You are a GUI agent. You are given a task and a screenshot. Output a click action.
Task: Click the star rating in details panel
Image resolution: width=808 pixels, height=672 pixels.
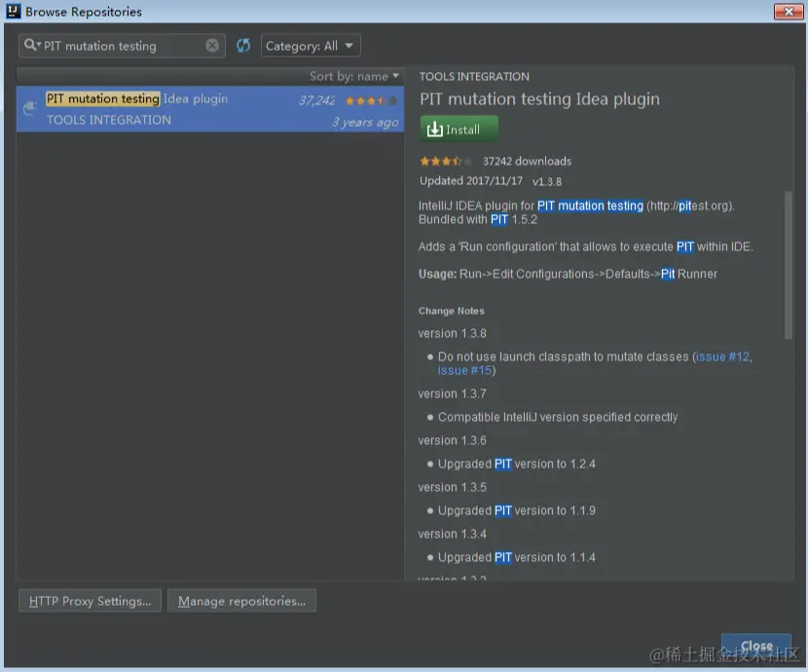(446, 162)
